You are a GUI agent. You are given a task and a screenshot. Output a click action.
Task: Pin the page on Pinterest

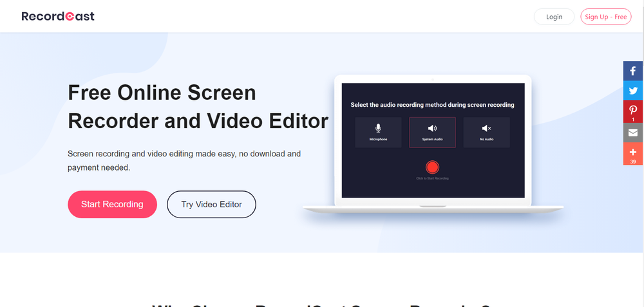point(633,111)
